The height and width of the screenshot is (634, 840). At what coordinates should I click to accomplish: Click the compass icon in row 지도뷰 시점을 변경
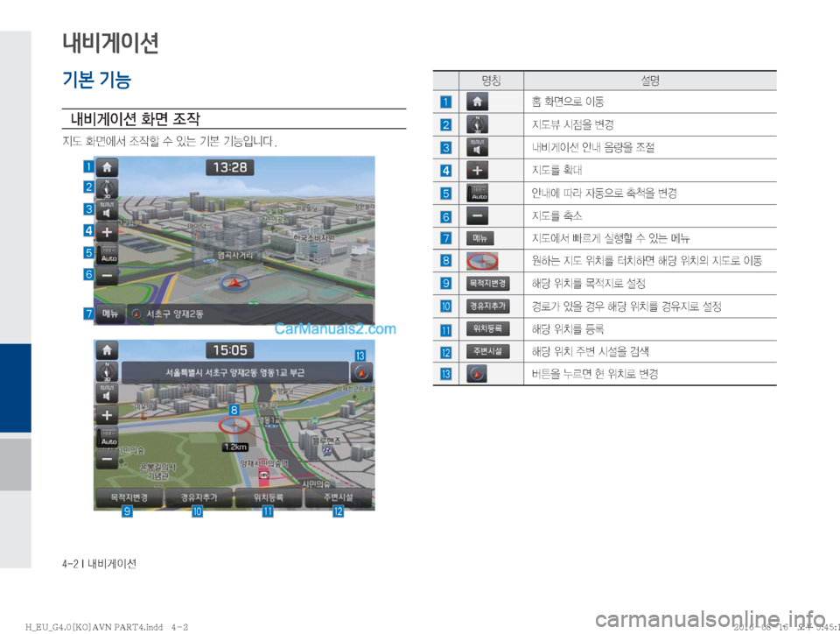click(477, 124)
